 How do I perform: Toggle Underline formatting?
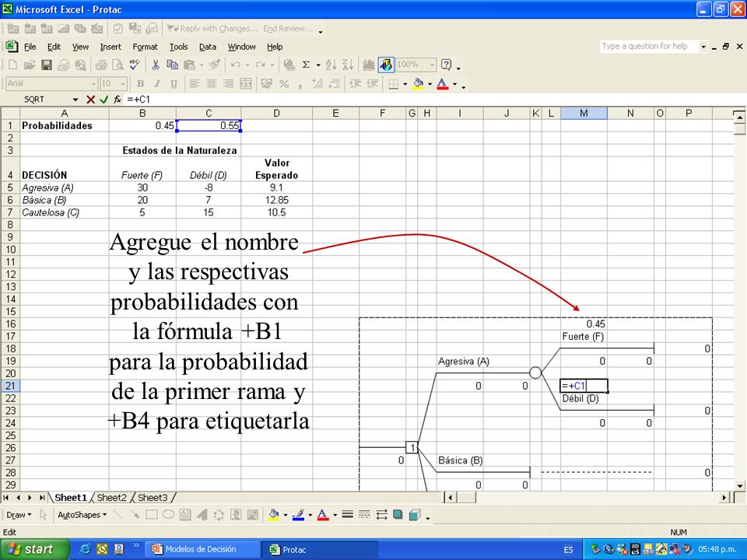pyautogui.click(x=174, y=84)
